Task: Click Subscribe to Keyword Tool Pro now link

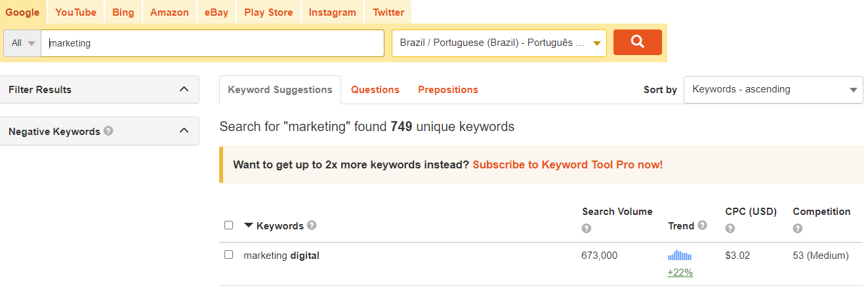Action: coord(568,164)
